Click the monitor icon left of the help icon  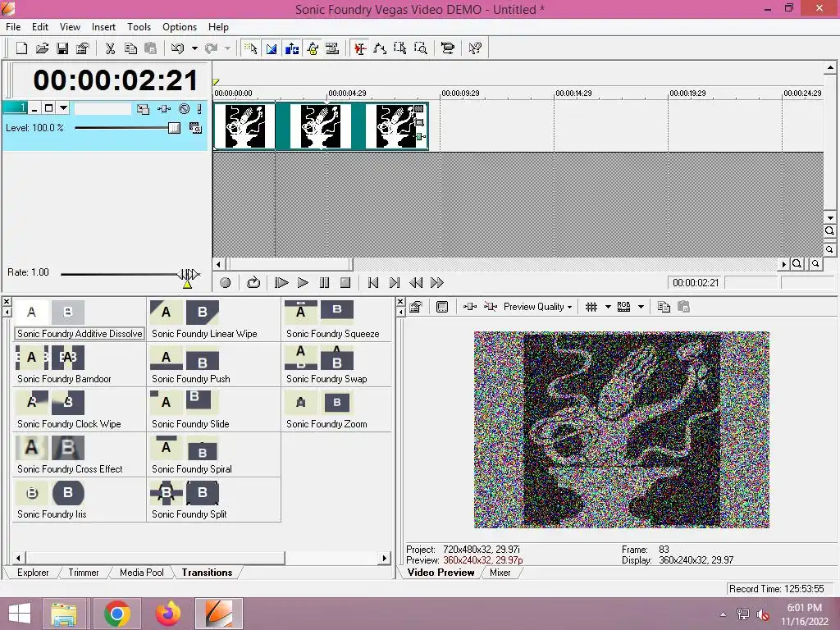point(447,48)
